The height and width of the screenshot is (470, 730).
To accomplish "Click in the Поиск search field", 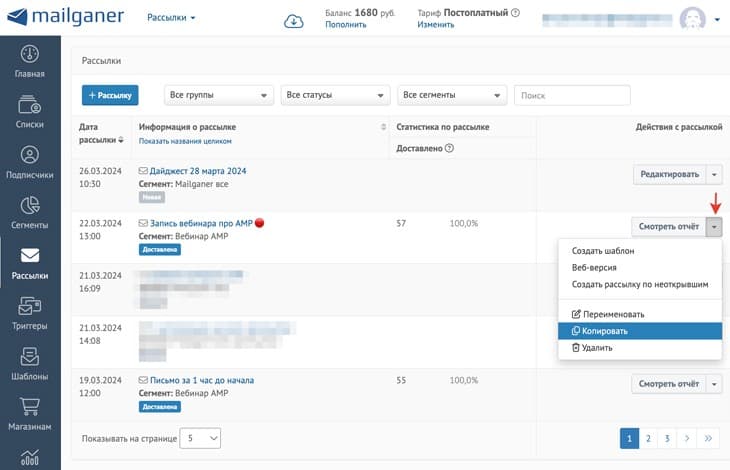I will coord(572,95).
